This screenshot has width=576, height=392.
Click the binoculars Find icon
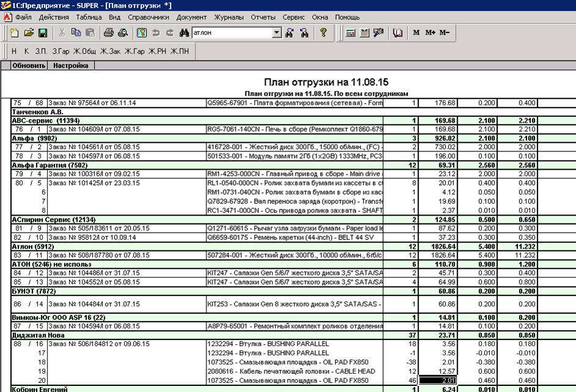click(184, 33)
